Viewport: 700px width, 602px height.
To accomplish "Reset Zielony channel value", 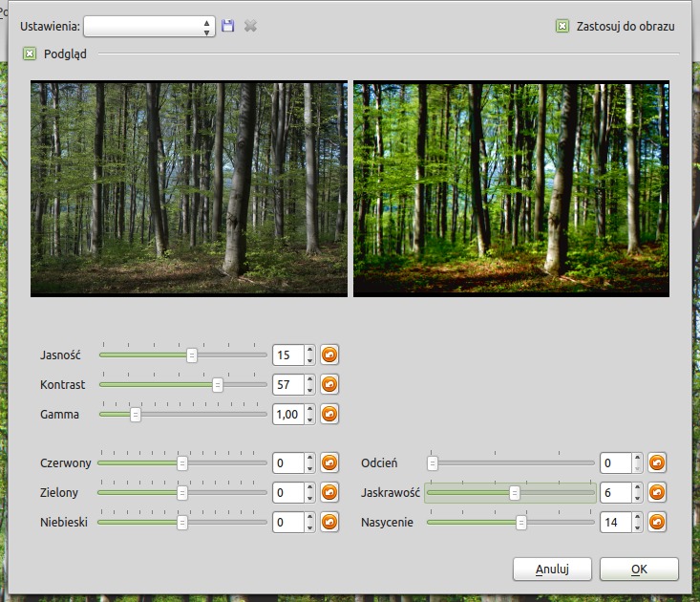I will pyautogui.click(x=329, y=492).
